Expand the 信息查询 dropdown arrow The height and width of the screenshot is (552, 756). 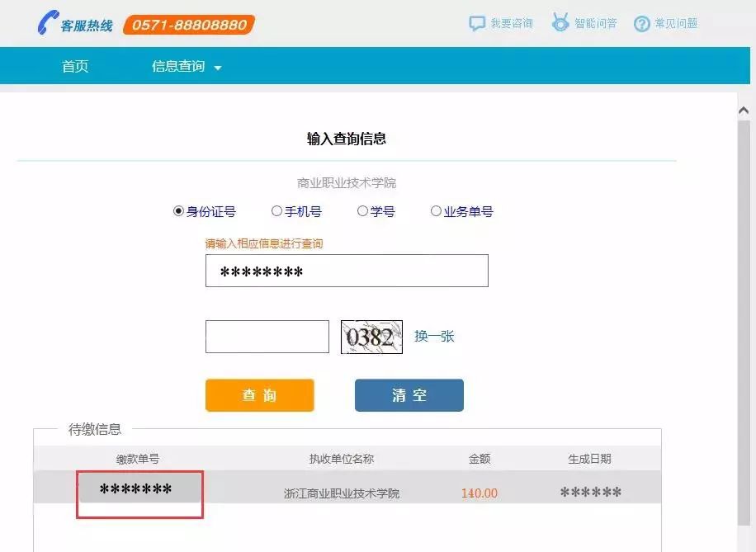pyautogui.click(x=218, y=68)
